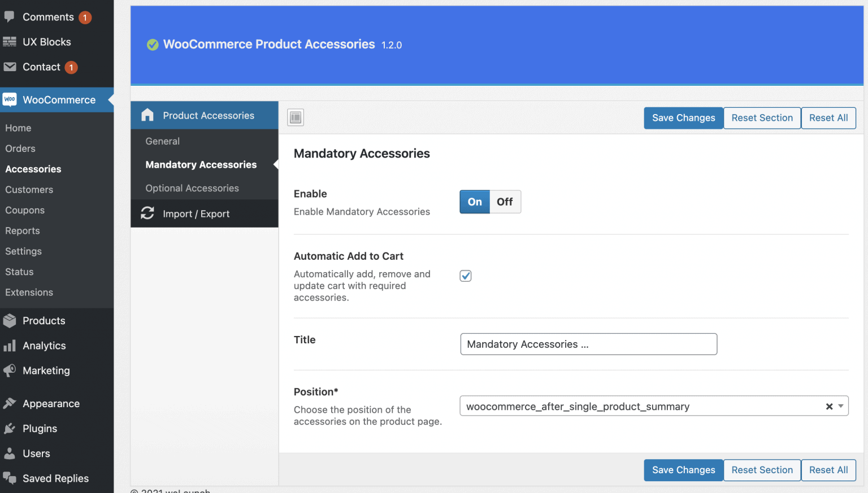The image size is (868, 493).
Task: Click the Appearance paintbrush icon
Action: (10, 403)
